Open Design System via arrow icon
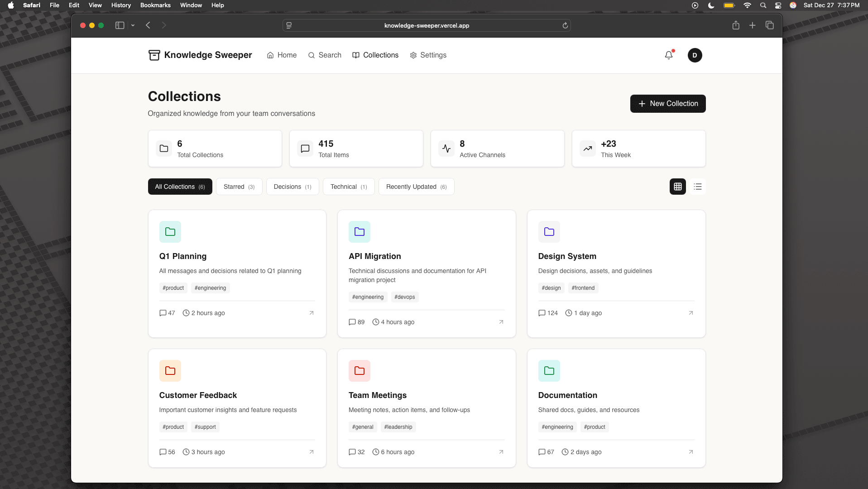Viewport: 868px width, 489px height. (x=691, y=313)
